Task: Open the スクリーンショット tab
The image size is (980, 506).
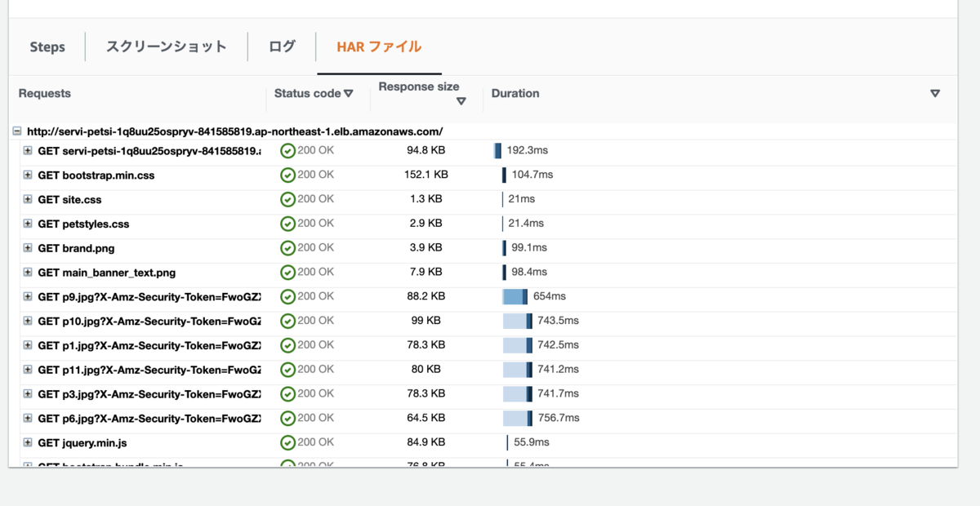Action: (x=167, y=47)
